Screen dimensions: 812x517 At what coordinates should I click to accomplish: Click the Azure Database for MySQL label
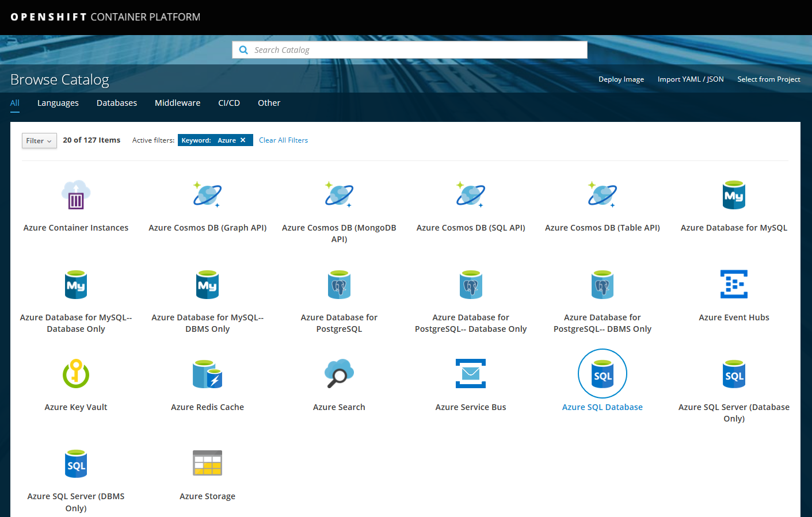point(734,228)
